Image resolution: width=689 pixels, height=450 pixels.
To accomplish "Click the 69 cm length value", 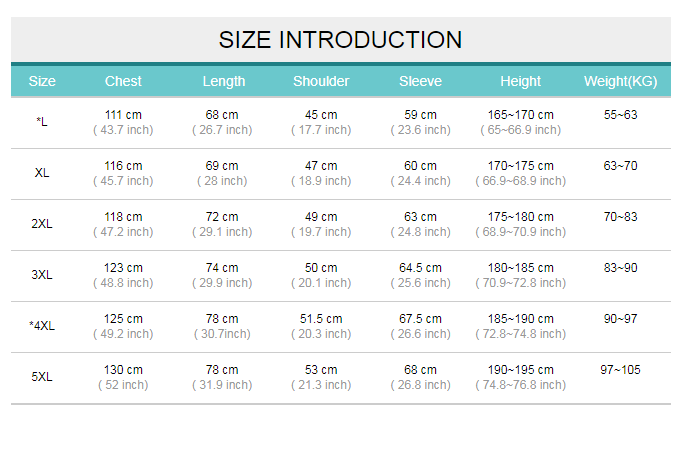I will pyautogui.click(x=222, y=166).
